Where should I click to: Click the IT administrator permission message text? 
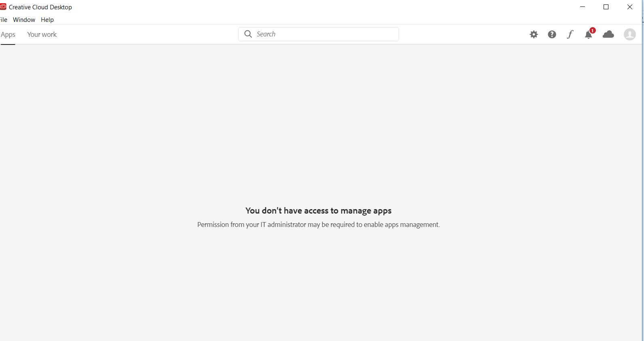[x=318, y=225]
